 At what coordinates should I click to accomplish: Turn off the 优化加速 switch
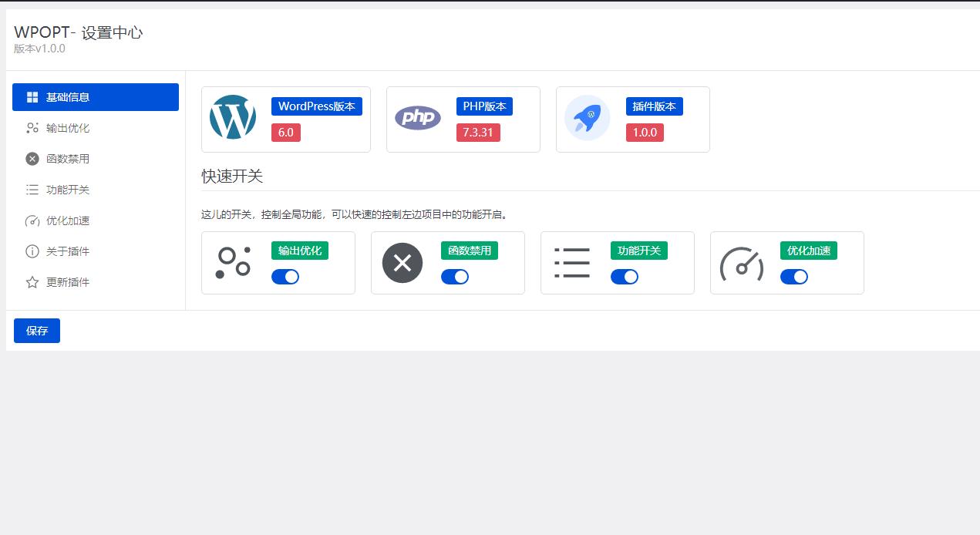[794, 277]
